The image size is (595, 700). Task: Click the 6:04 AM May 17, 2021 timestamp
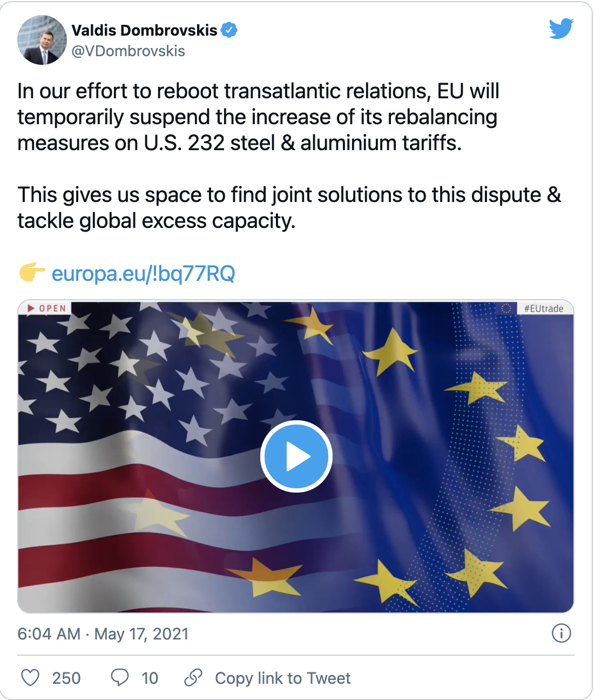click(103, 634)
